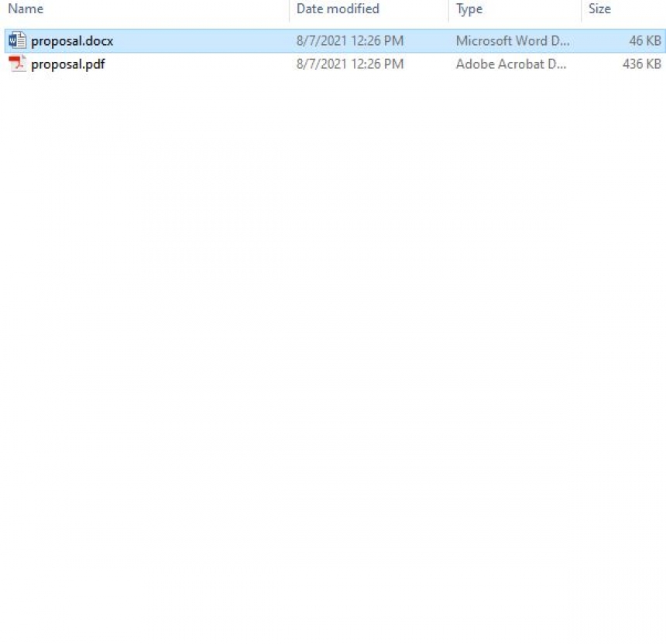Click the 436 KB size value
Image resolution: width=666 pixels, height=644 pixels.
tap(641, 64)
